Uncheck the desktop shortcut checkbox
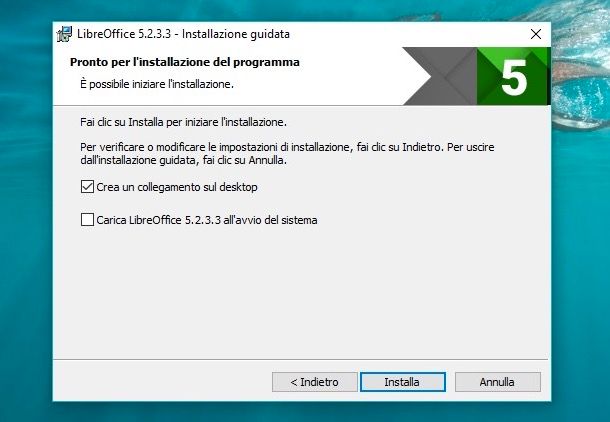This screenshot has height=422, width=610. (x=87, y=187)
